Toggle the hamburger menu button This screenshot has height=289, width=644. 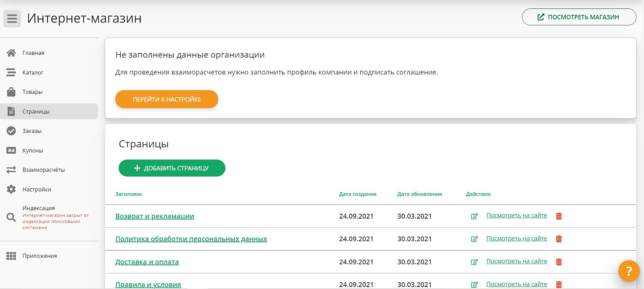[12, 19]
